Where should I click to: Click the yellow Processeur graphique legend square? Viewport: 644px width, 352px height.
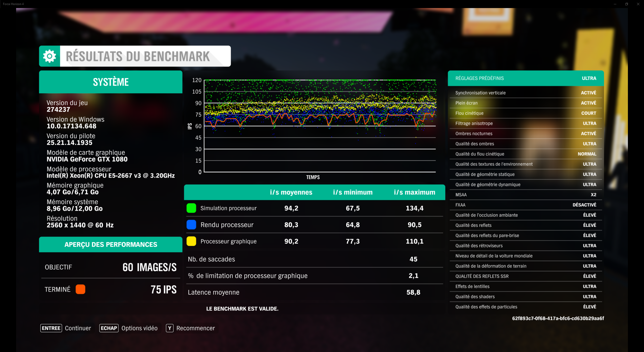pyautogui.click(x=191, y=241)
